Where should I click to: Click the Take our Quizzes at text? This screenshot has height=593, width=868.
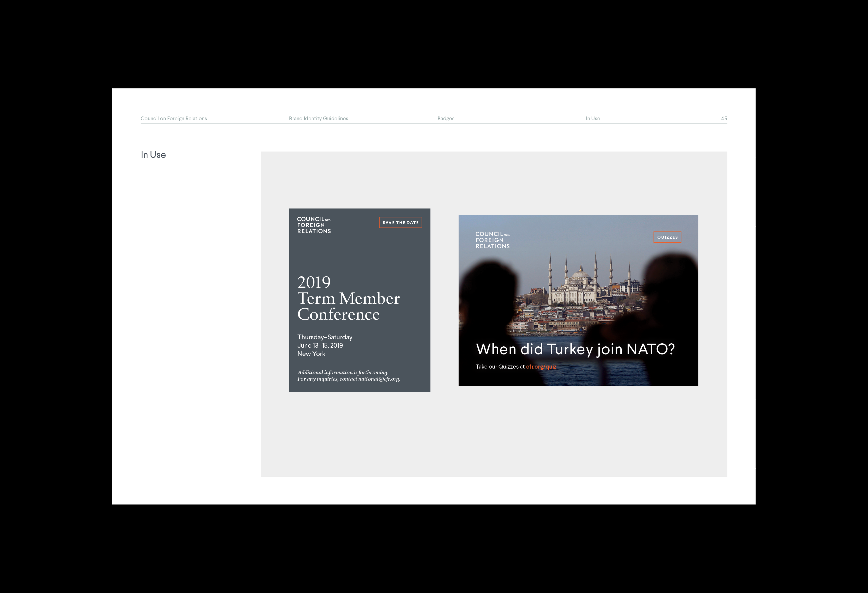point(500,367)
